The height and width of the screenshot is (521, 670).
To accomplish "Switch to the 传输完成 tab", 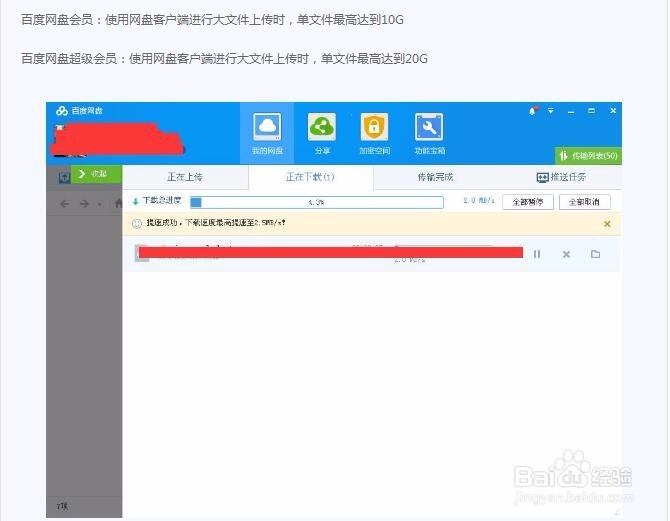I will pos(435,177).
